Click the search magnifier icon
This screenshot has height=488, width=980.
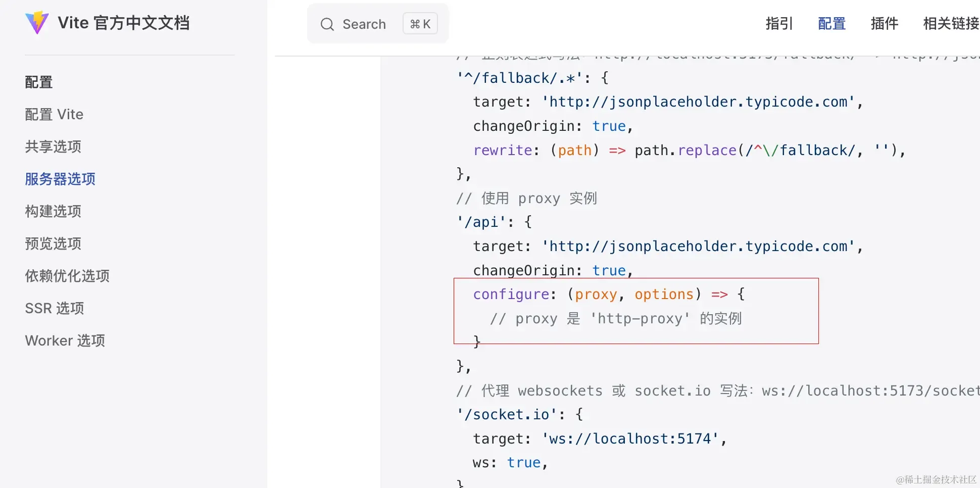[327, 24]
